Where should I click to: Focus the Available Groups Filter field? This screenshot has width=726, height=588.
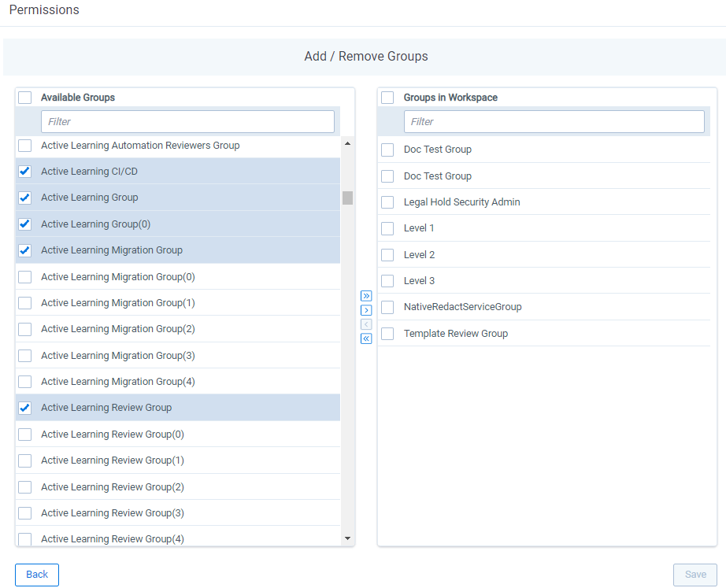coord(187,122)
